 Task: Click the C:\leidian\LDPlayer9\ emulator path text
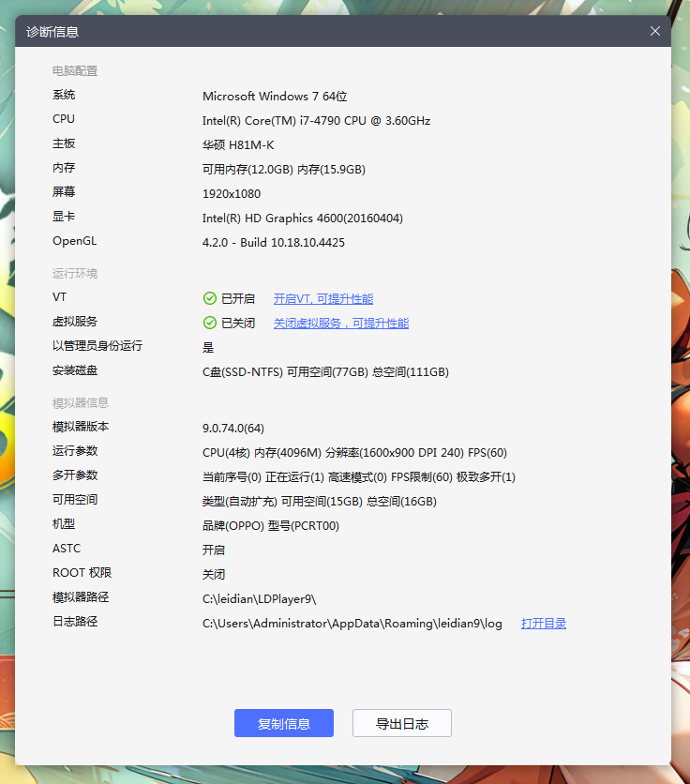tap(260, 599)
